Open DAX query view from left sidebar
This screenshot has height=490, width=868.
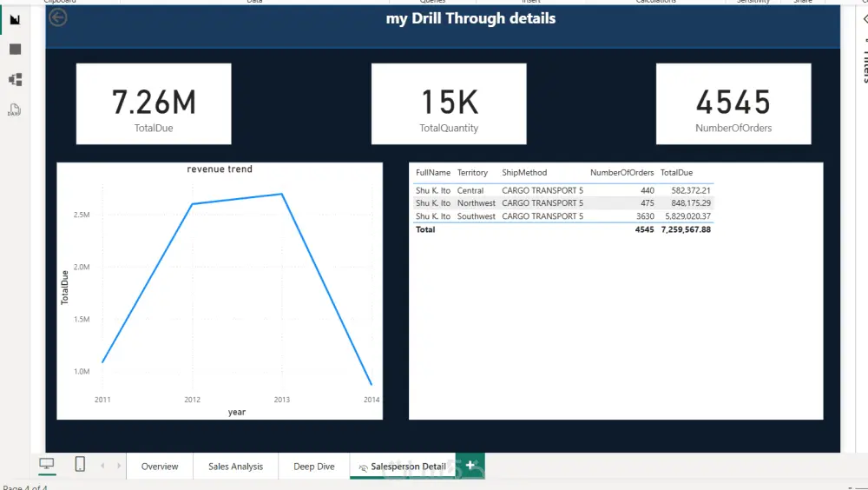coord(14,109)
